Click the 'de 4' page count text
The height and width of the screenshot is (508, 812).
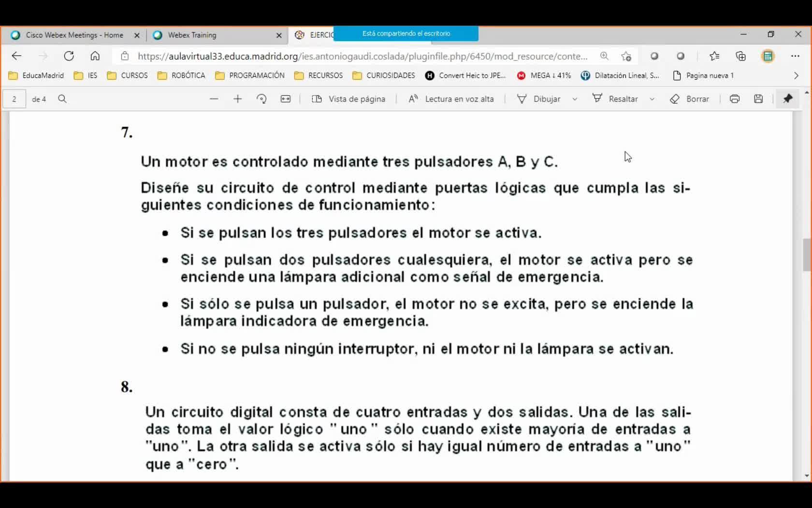pos(39,99)
